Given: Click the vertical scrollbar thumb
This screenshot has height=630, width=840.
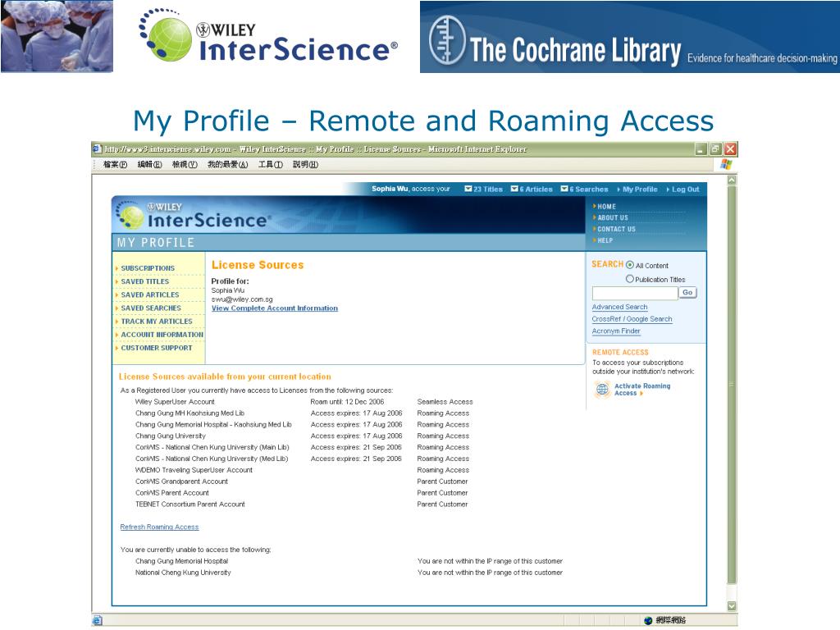Looking at the screenshot, I should (x=732, y=385).
